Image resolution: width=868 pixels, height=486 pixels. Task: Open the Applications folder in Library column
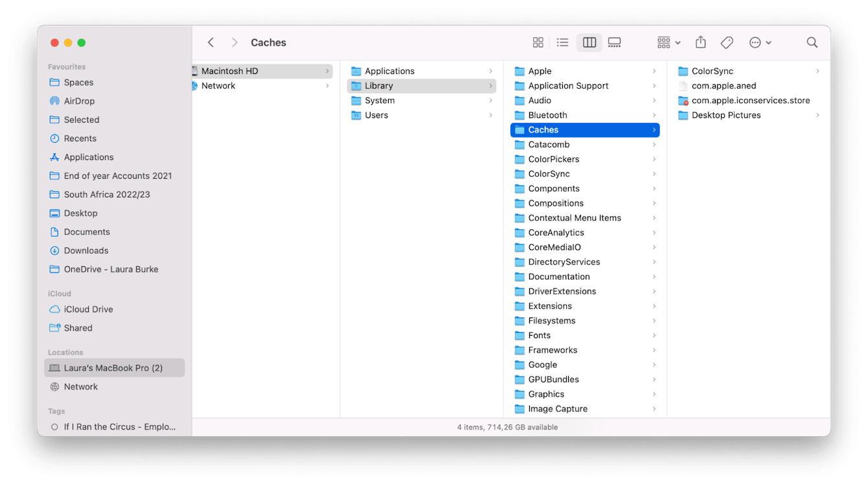389,71
